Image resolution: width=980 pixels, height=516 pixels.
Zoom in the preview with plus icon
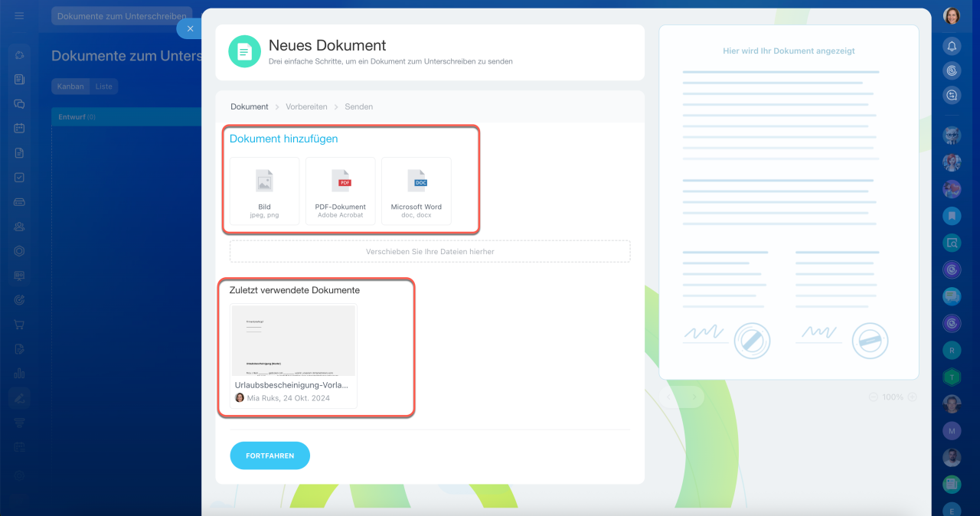[x=912, y=397]
